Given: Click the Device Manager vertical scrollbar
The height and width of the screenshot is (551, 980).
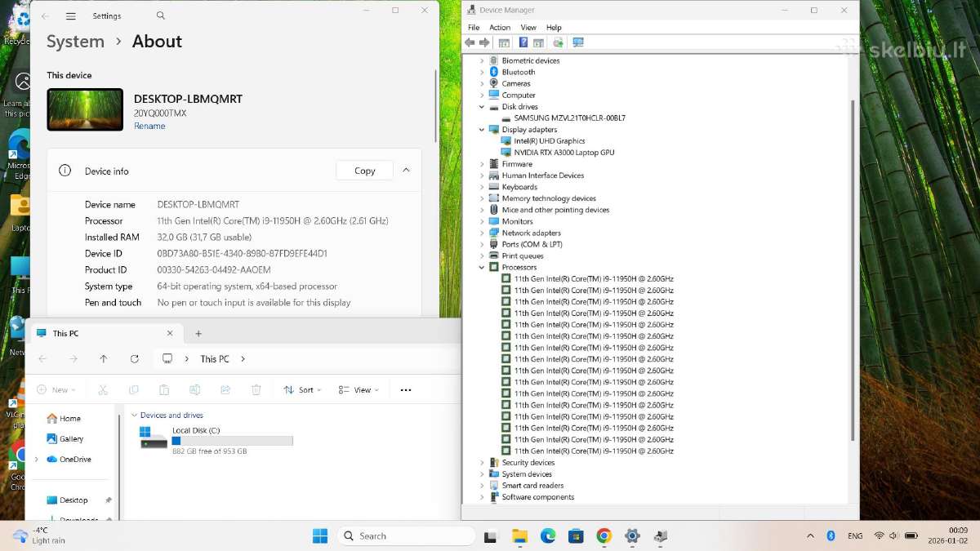Looking at the screenshot, I should 853,269.
